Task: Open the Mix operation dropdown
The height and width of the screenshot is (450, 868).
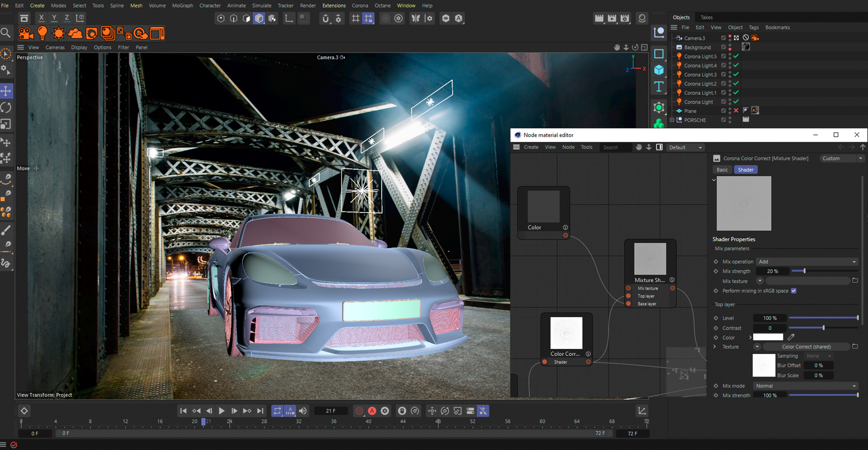Action: (807, 262)
